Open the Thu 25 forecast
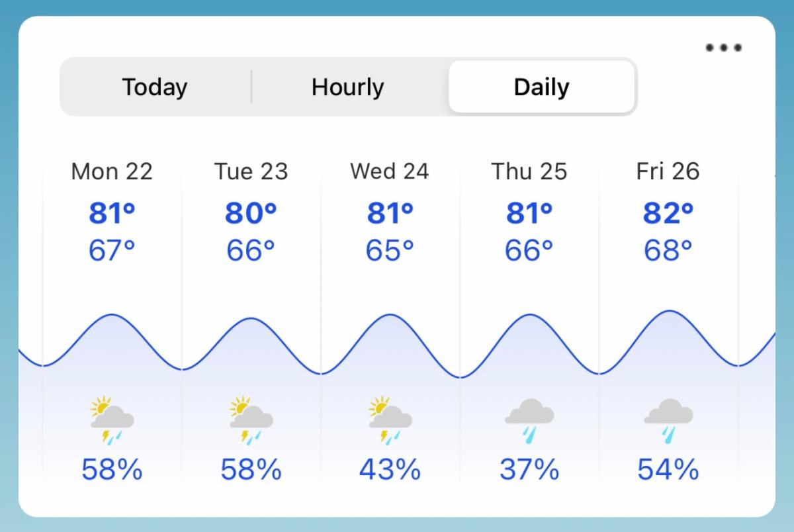The image size is (794, 532). (x=529, y=171)
